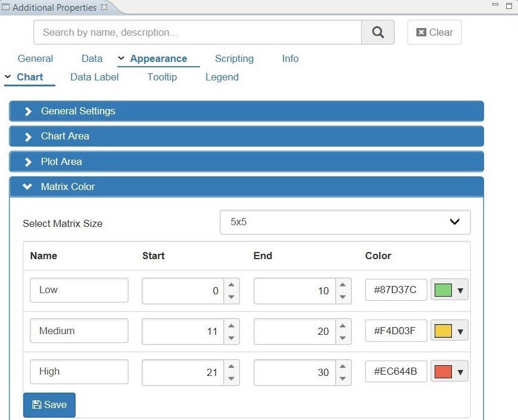Switch to the Scripting tab
The height and width of the screenshot is (420, 518).
234,58
